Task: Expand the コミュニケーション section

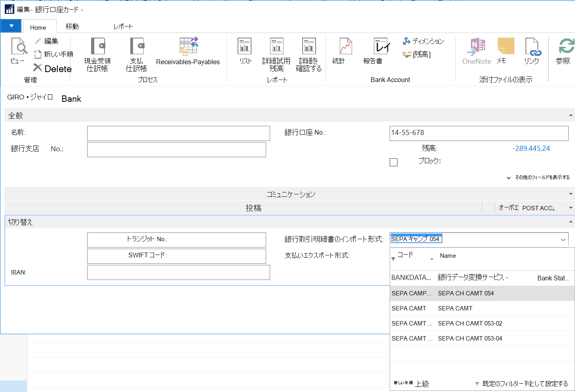Action: pos(571,194)
